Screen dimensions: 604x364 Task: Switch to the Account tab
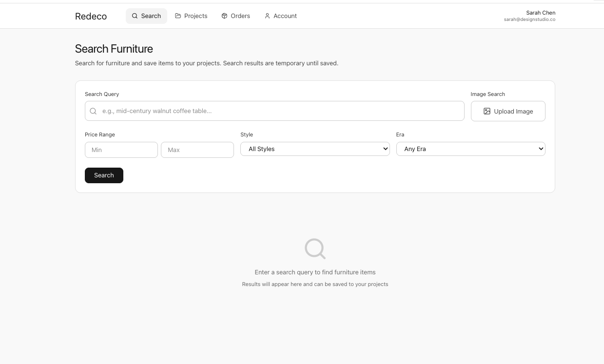[x=285, y=16]
